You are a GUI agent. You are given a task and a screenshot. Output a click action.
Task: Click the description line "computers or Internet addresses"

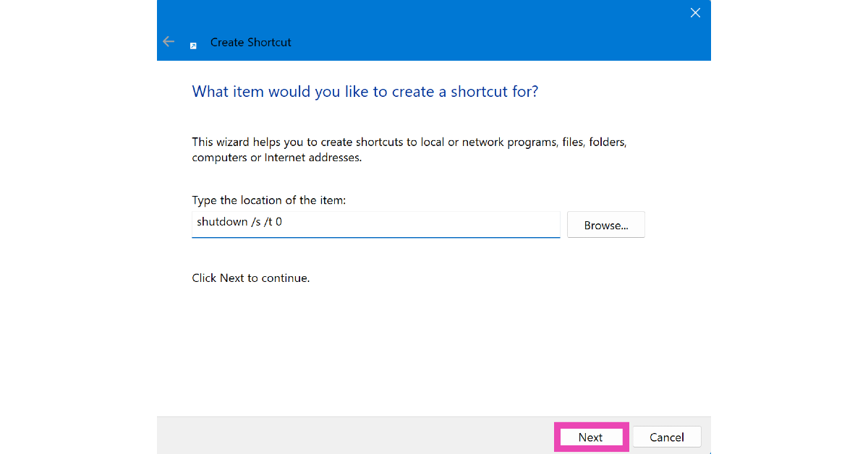tap(276, 157)
